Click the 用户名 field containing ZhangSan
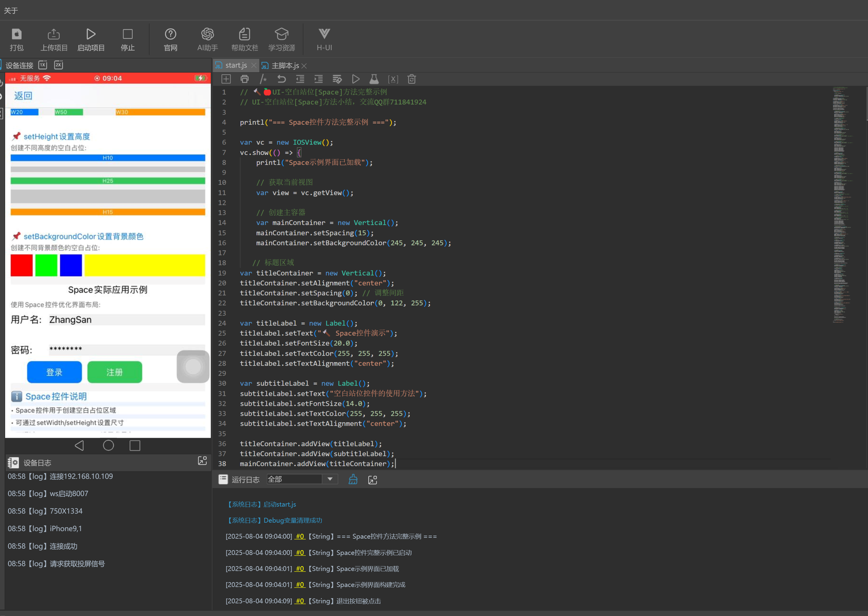The image size is (868, 616). (x=127, y=320)
